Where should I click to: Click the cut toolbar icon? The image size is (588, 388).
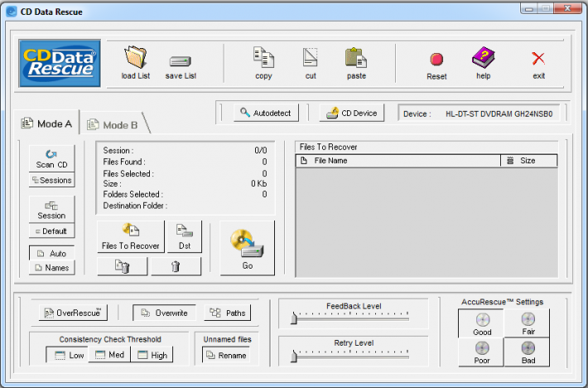pyautogui.click(x=310, y=57)
